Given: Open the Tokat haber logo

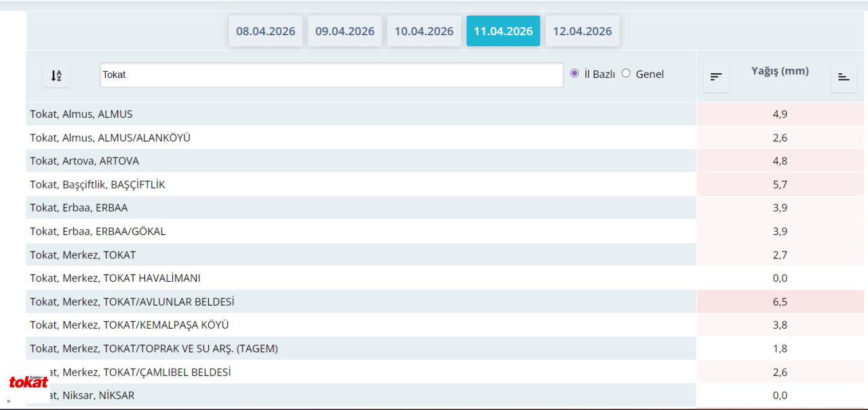Looking at the screenshot, I should 28,382.
